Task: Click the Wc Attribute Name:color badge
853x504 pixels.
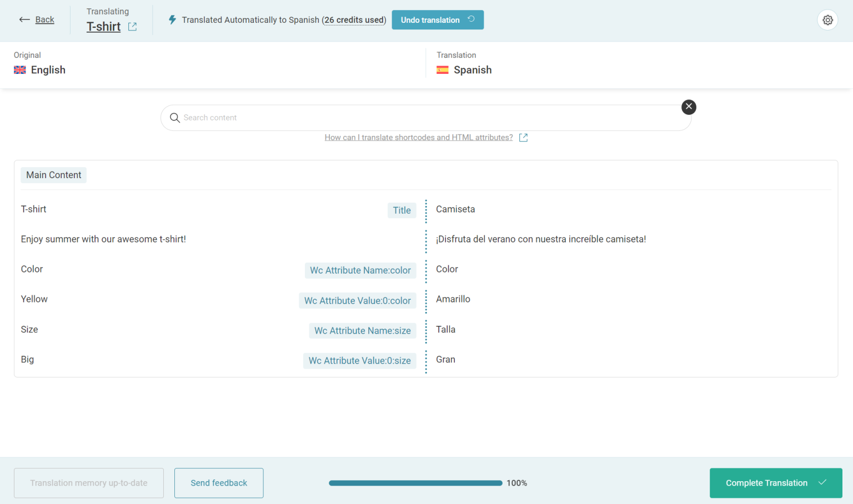Action: [360, 270]
